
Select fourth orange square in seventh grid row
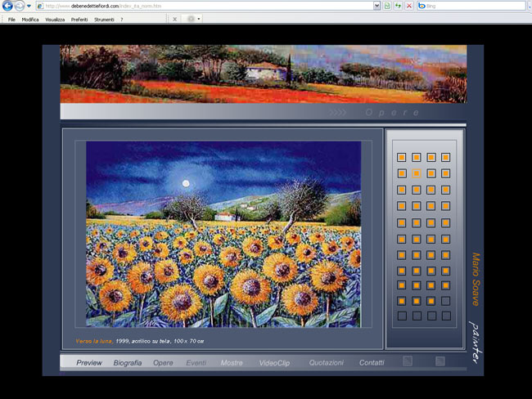pyautogui.click(x=446, y=255)
